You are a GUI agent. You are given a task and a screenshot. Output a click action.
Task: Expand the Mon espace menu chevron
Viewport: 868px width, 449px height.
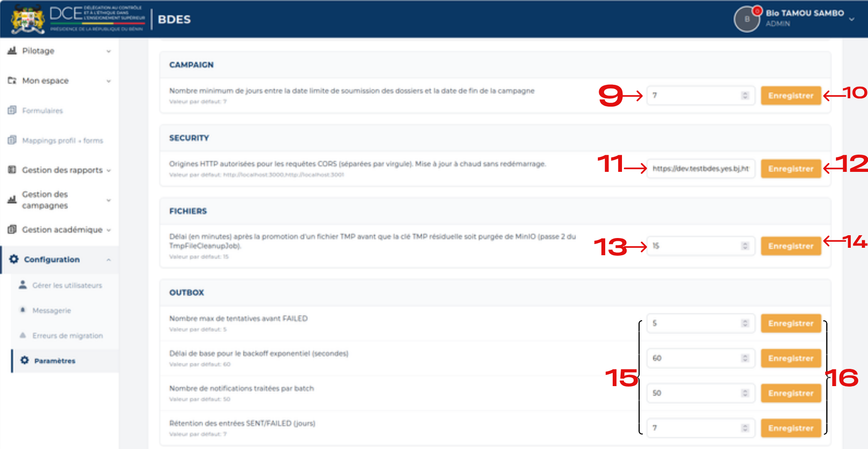pyautogui.click(x=109, y=81)
